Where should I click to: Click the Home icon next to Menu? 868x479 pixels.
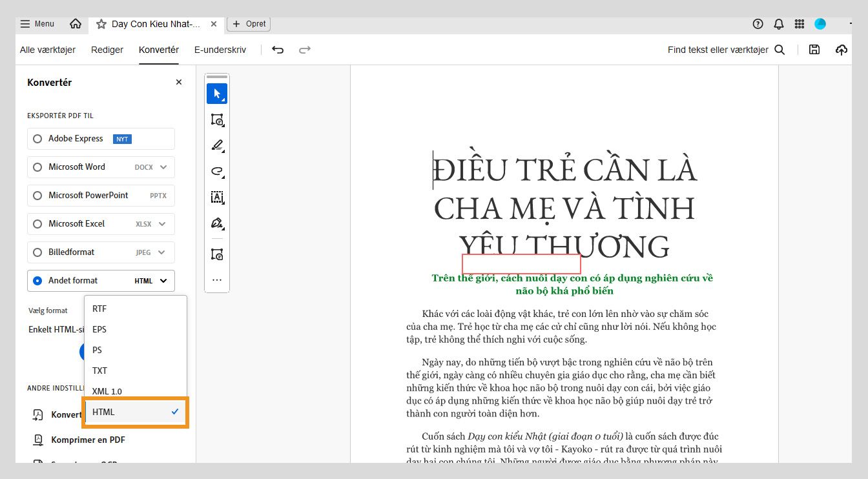(x=75, y=23)
